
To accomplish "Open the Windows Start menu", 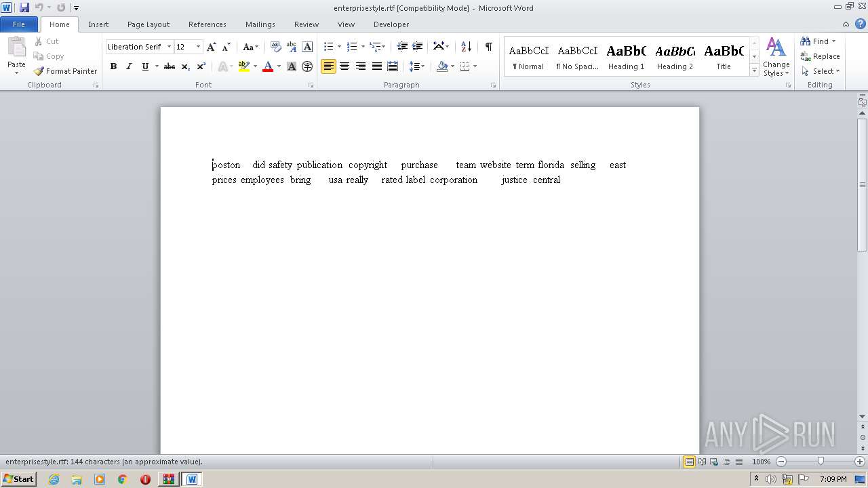I will tap(19, 479).
